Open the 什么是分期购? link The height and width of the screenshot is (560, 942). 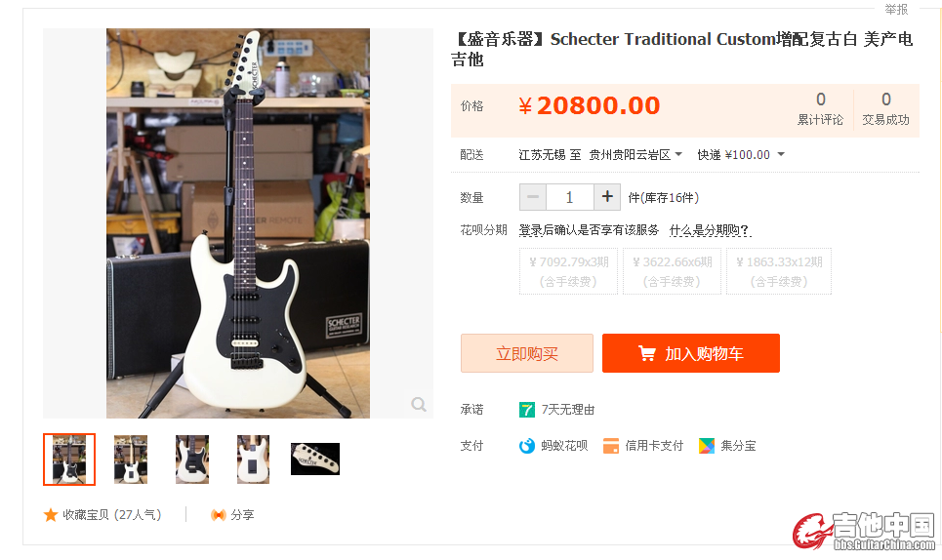pyautogui.click(x=710, y=230)
